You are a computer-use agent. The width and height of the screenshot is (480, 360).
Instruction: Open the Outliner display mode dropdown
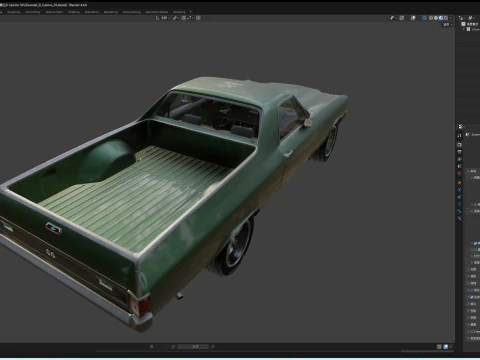click(472, 18)
